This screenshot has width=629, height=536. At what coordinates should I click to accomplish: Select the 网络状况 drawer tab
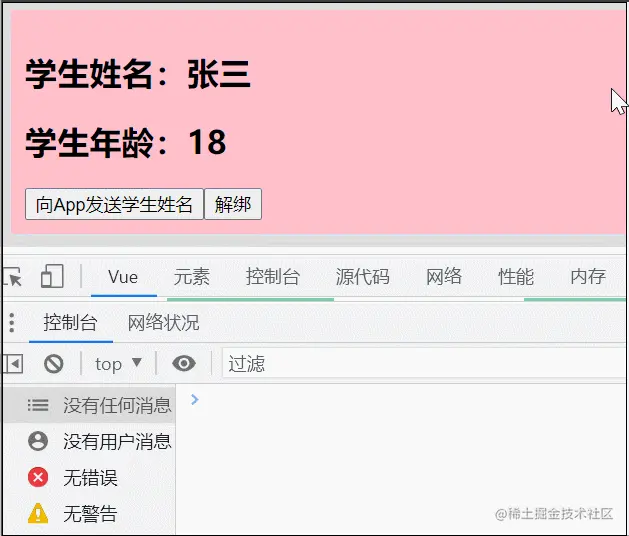pyautogui.click(x=163, y=323)
